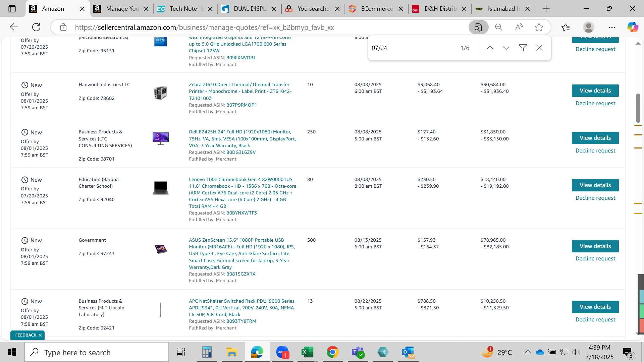Click the page vertical scrollbar thumb
This screenshot has width=644, height=362.
point(638,108)
